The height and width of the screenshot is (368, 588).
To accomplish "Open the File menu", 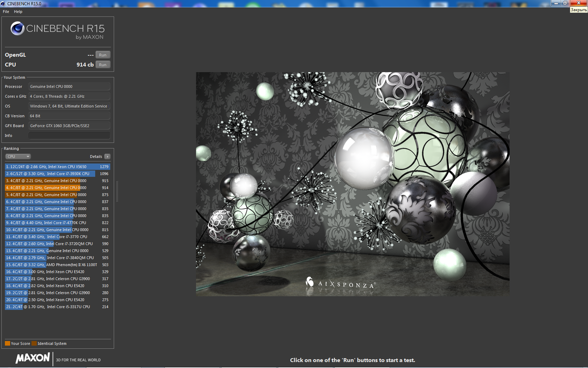I will tap(6, 12).
